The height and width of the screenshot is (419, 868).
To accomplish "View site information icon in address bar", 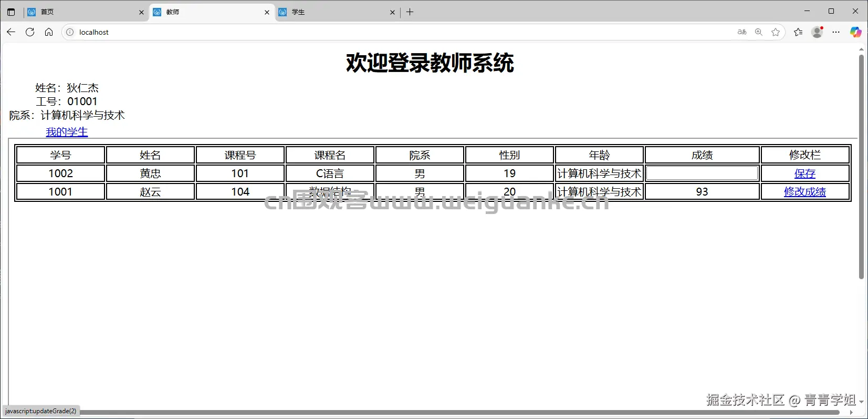I will coord(70,32).
